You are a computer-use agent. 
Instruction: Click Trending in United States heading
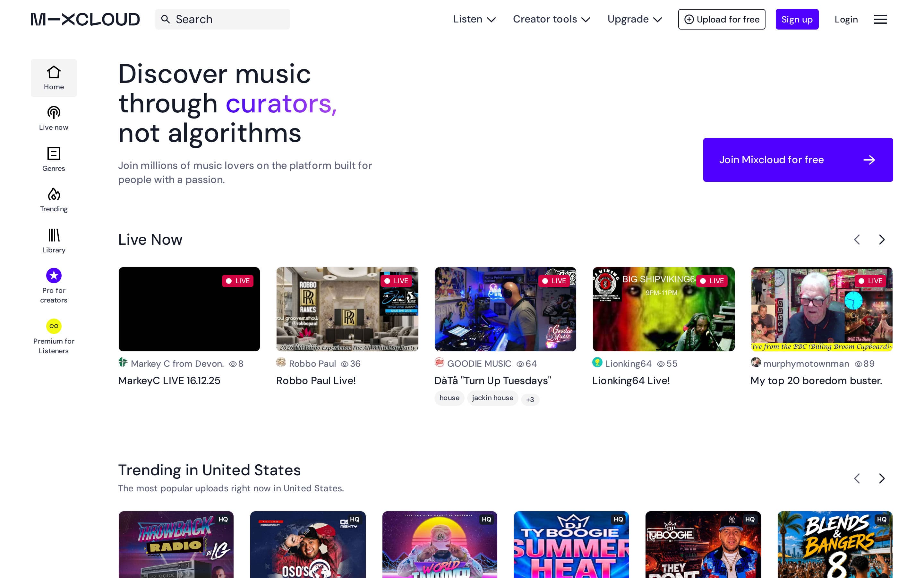coord(209,470)
